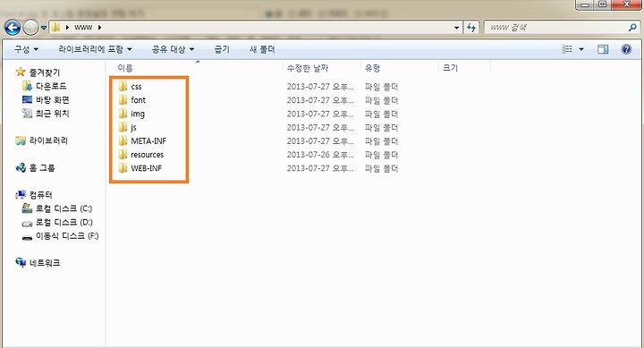
Task: Click the 최근 위치 icon
Action: click(x=27, y=114)
